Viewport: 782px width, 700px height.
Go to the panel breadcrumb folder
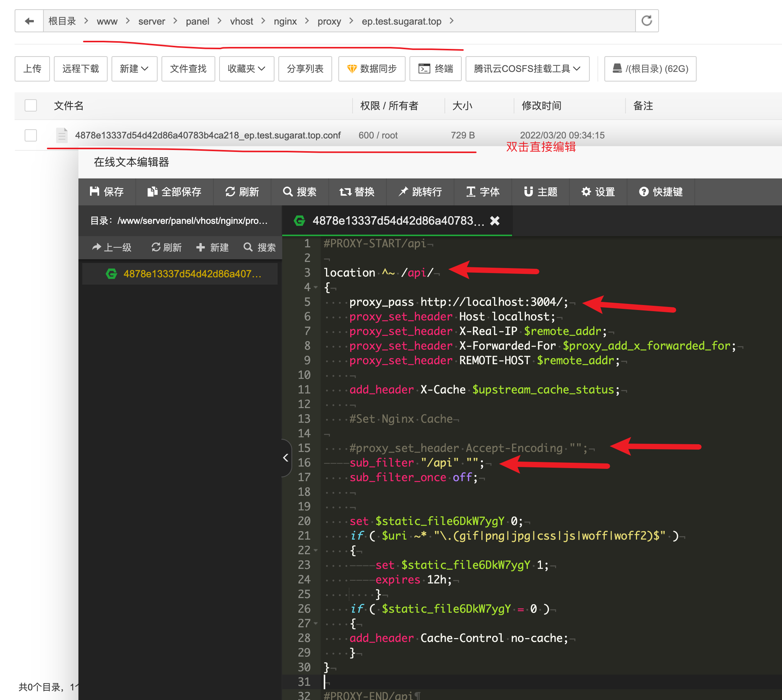pyautogui.click(x=197, y=21)
